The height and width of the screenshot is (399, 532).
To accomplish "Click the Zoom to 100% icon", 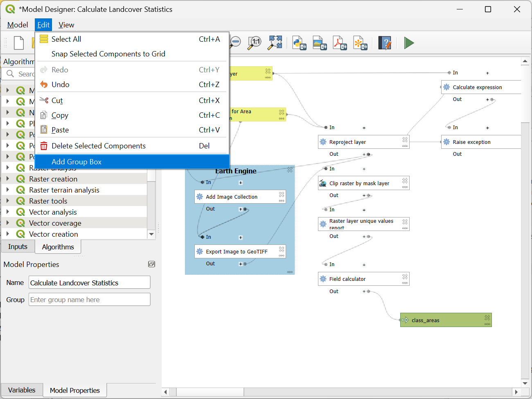I will point(255,43).
